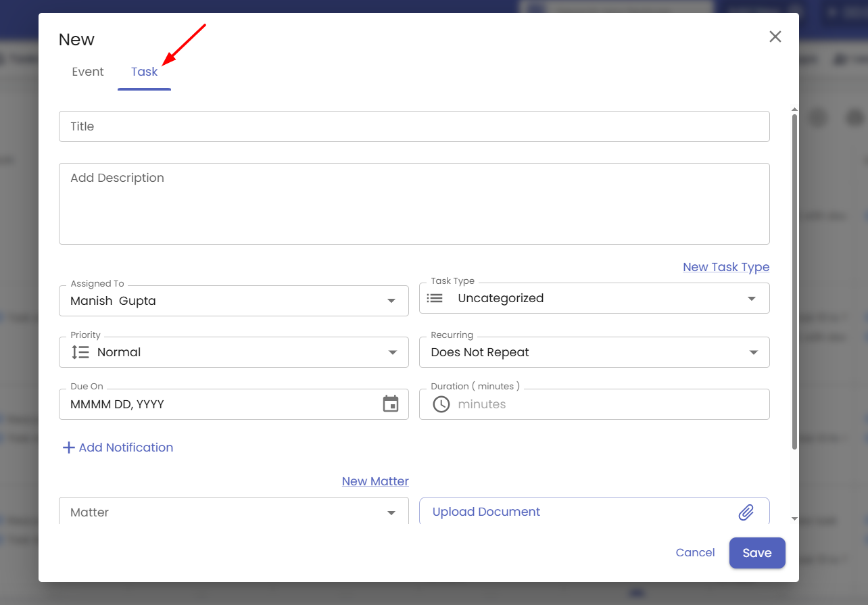Expand the Assigned To dropdown

click(x=391, y=301)
